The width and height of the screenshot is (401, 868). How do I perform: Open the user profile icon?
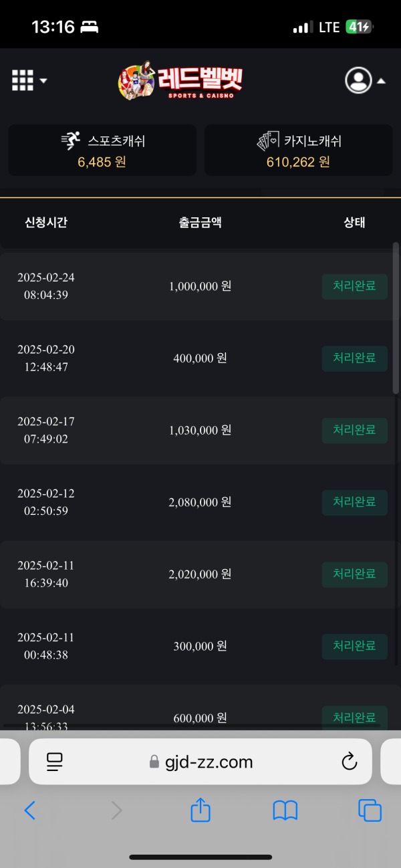coord(358,80)
